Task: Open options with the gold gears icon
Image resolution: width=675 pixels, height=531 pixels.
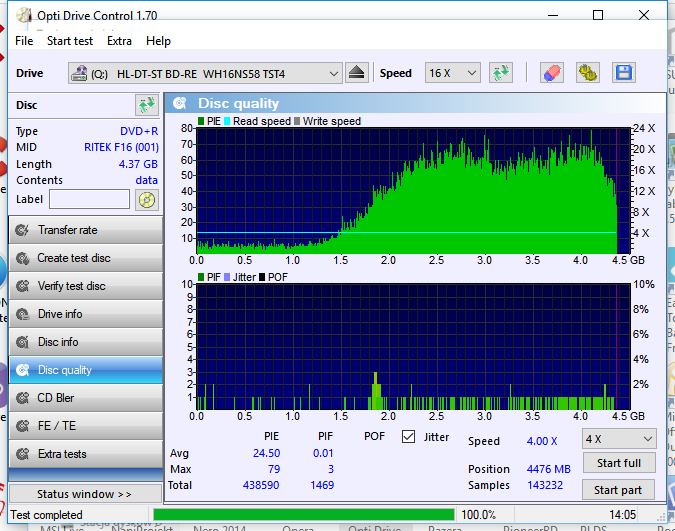Action: [587, 73]
